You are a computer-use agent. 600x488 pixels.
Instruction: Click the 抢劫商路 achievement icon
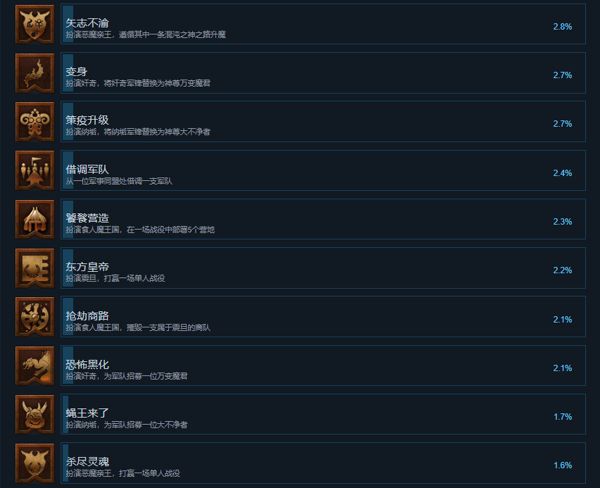tap(34, 317)
